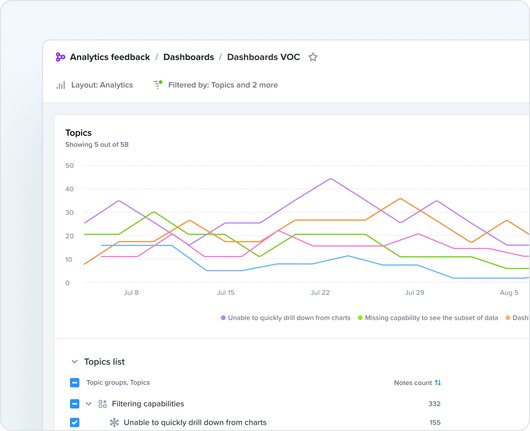Click the Filtering capabilities group name
The height and width of the screenshot is (431, 530).
tap(148, 404)
